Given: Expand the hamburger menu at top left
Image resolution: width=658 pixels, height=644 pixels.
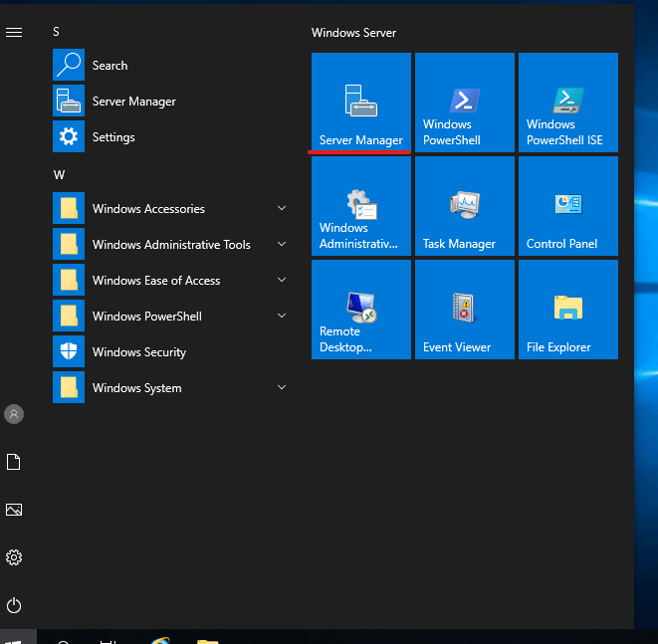Looking at the screenshot, I should pos(14,32).
